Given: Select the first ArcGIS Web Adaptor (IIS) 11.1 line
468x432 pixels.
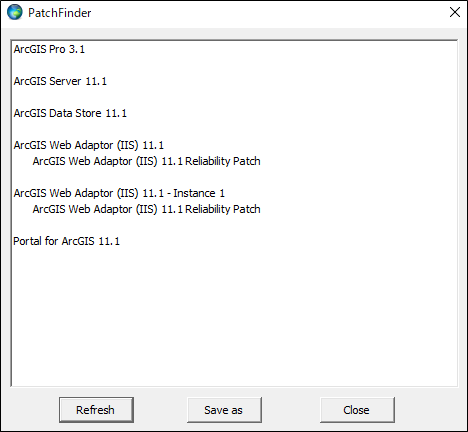Looking at the screenshot, I should pos(89,145).
